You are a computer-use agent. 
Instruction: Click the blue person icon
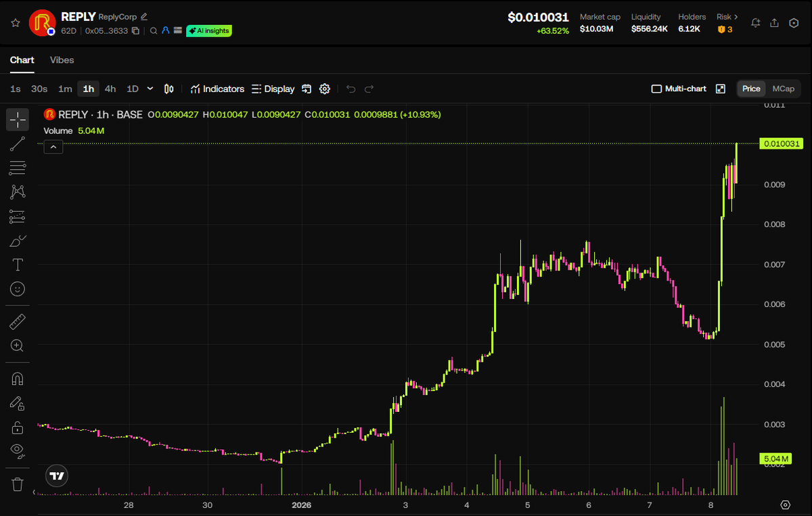coord(165,30)
